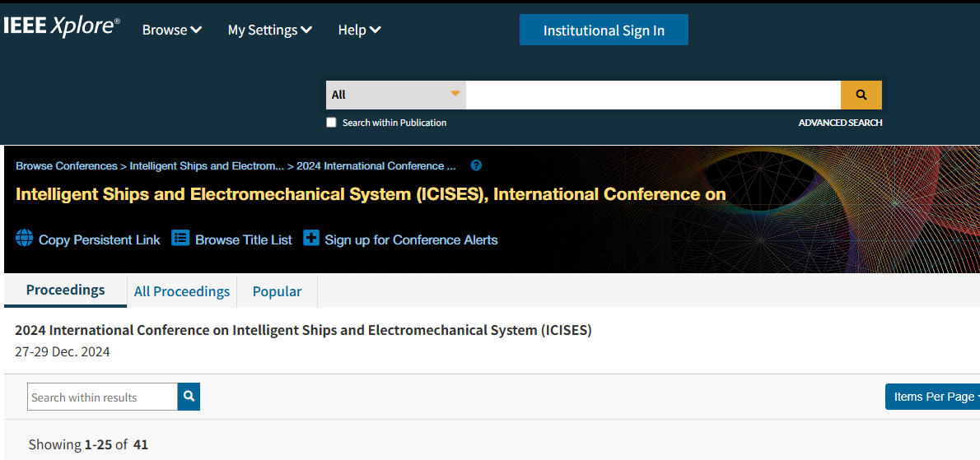
Task: Click the Showing 1-25 of 41 text
Action: click(x=88, y=445)
